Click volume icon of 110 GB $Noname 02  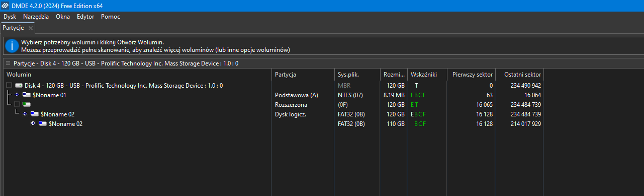coord(43,123)
